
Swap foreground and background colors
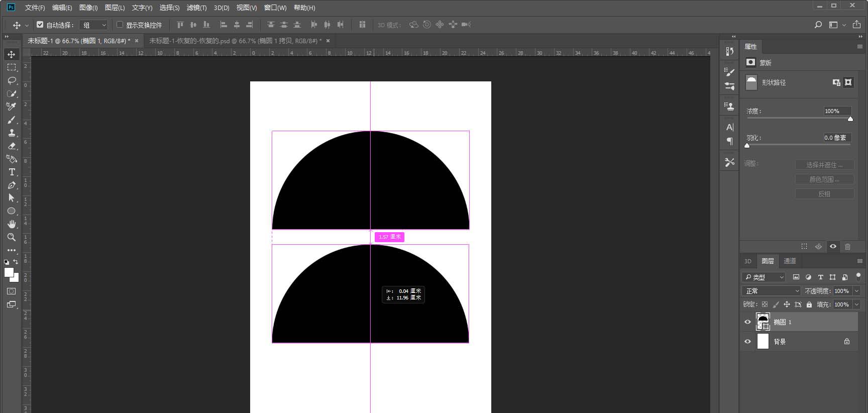coord(16,262)
